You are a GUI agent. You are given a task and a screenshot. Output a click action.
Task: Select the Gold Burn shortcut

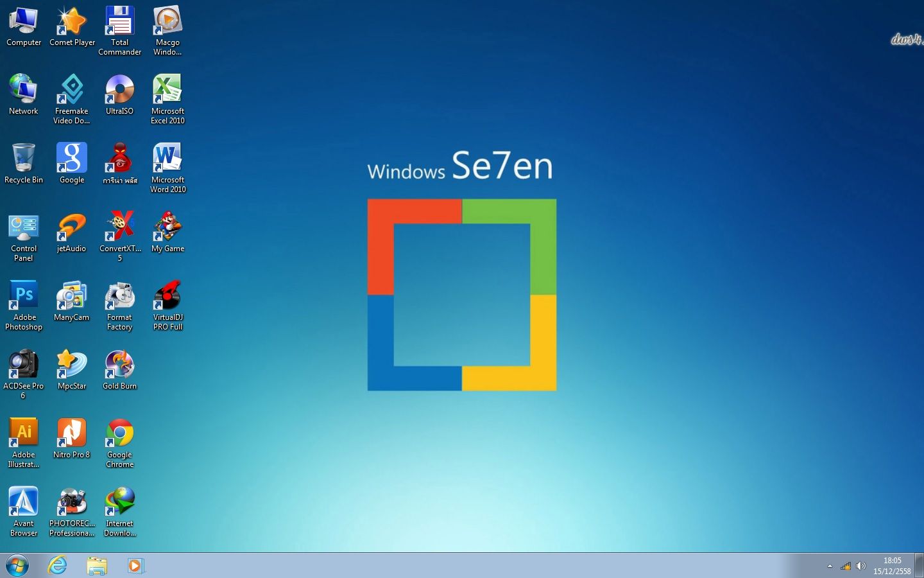tap(120, 369)
